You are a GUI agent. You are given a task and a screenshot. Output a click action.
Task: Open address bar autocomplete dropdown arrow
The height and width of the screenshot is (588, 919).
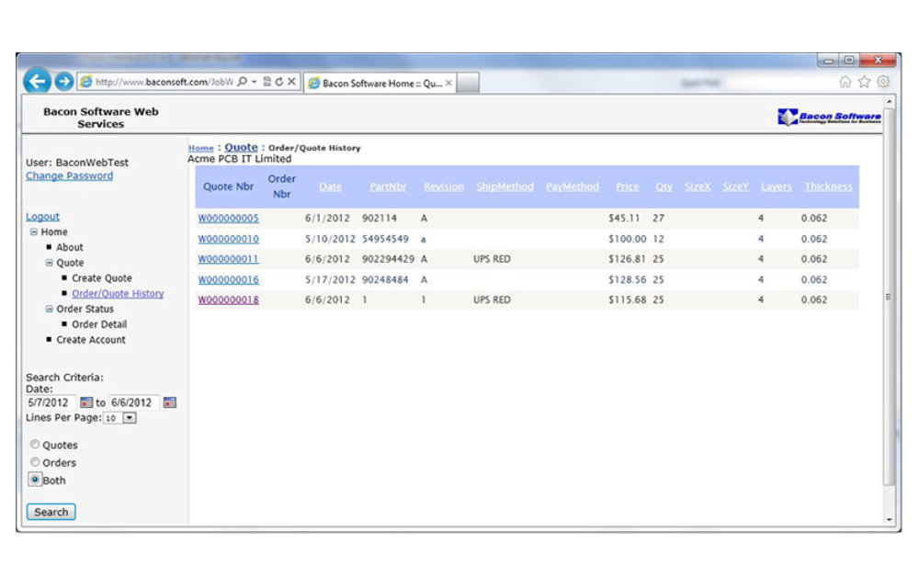(255, 82)
